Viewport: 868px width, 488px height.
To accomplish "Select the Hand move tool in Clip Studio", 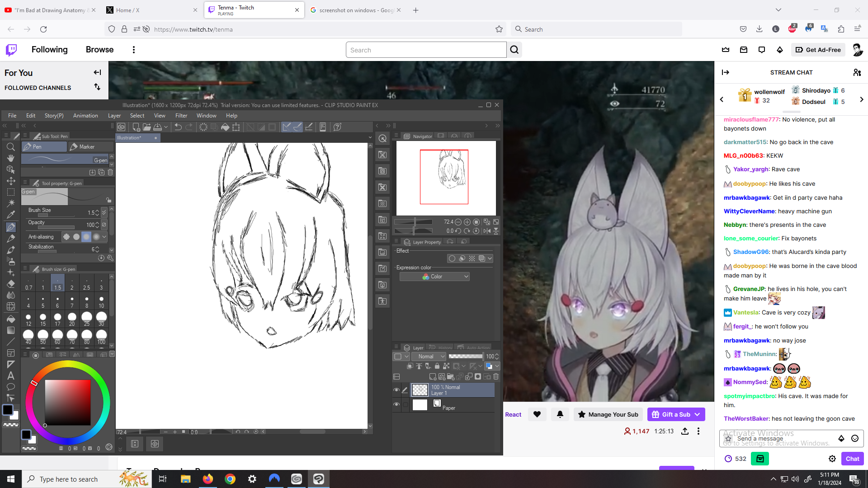I will click(x=11, y=158).
